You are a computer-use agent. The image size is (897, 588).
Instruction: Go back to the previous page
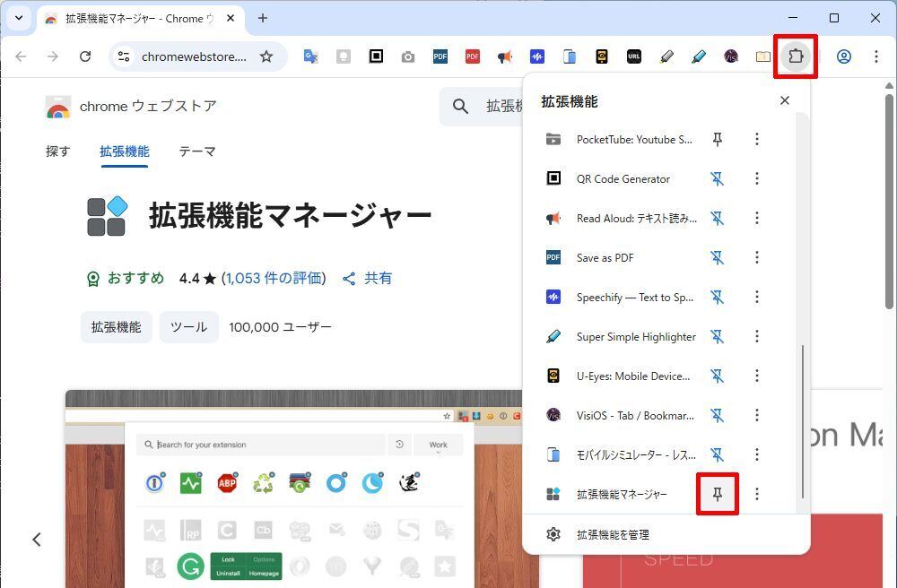pyautogui.click(x=22, y=56)
